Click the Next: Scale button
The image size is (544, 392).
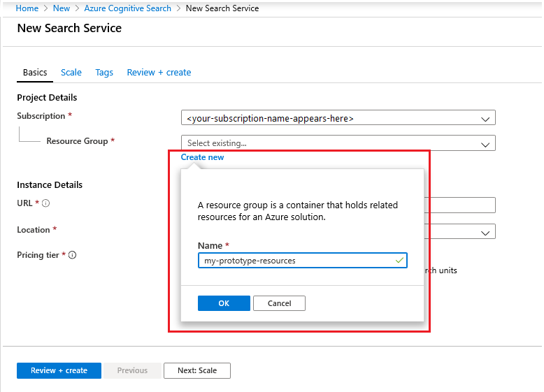click(x=196, y=370)
